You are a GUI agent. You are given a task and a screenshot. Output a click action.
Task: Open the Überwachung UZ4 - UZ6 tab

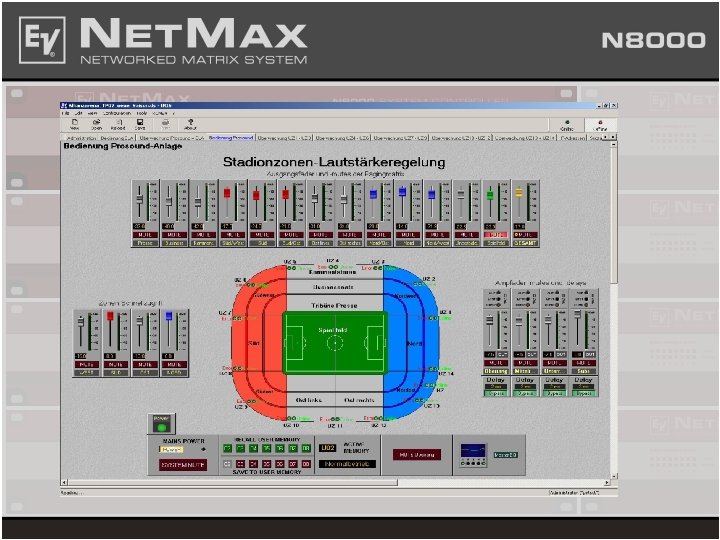(342, 138)
